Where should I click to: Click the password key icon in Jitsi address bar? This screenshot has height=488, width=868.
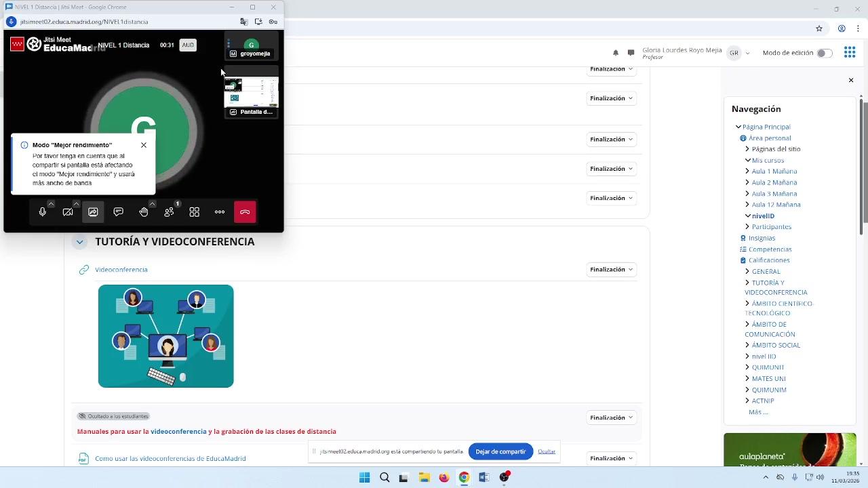click(x=273, y=22)
